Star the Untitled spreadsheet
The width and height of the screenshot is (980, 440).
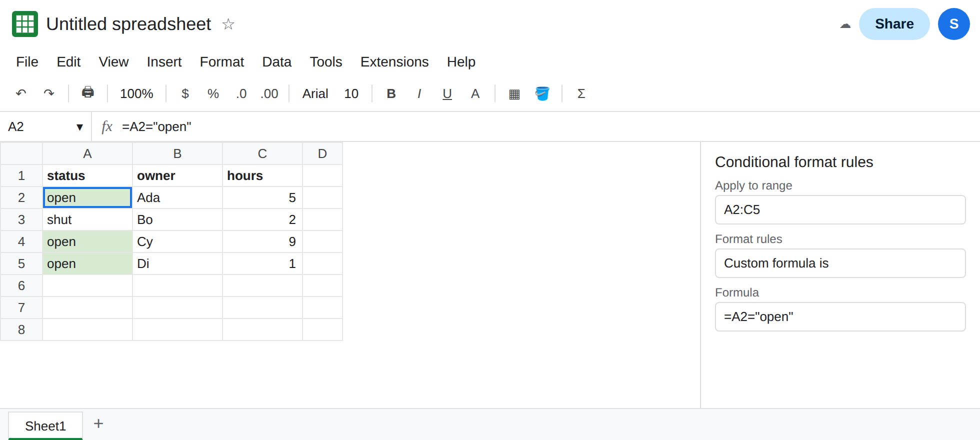click(x=228, y=24)
